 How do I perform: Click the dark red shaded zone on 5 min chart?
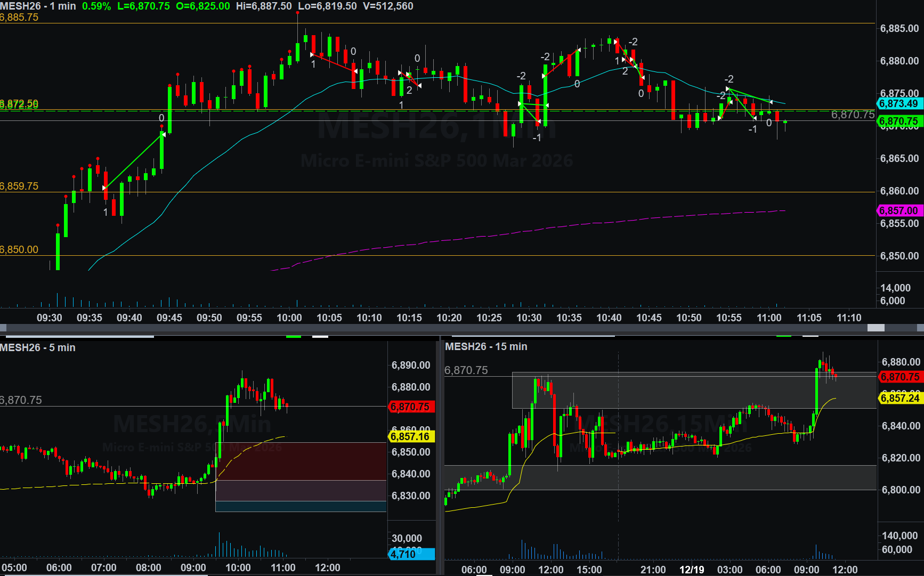pos(301,461)
